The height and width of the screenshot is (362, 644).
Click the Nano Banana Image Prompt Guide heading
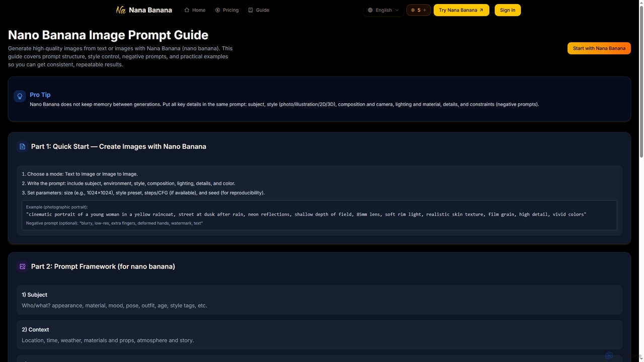click(108, 35)
